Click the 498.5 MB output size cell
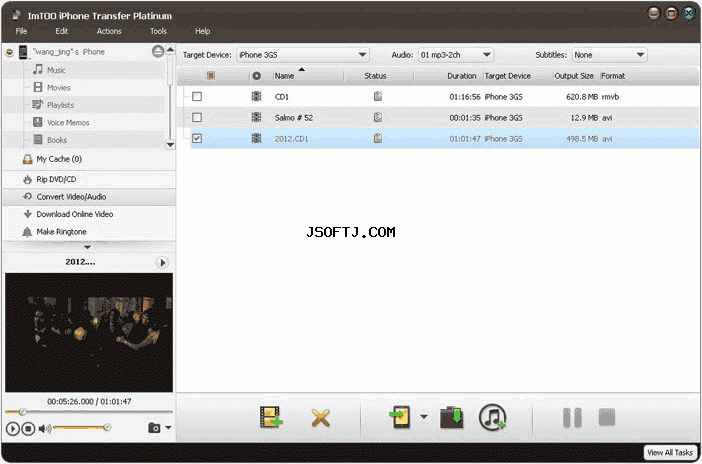 [x=582, y=139]
